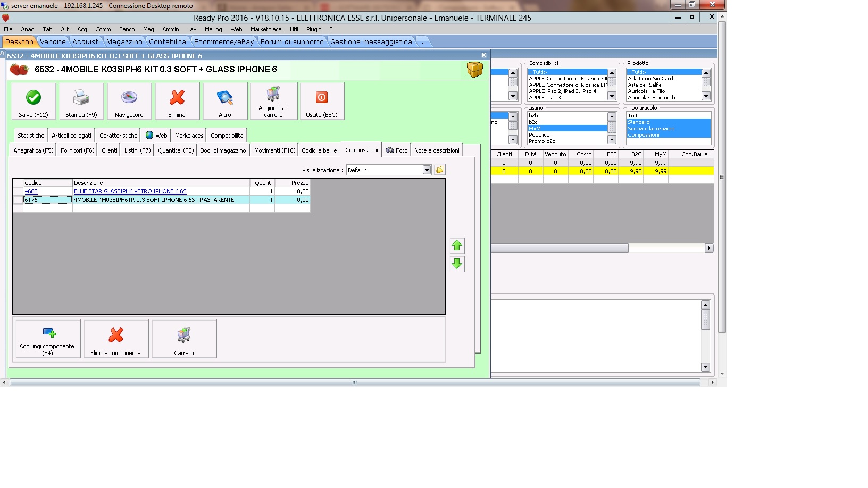
Task: Open Carrello button at bottom
Action: coord(184,339)
